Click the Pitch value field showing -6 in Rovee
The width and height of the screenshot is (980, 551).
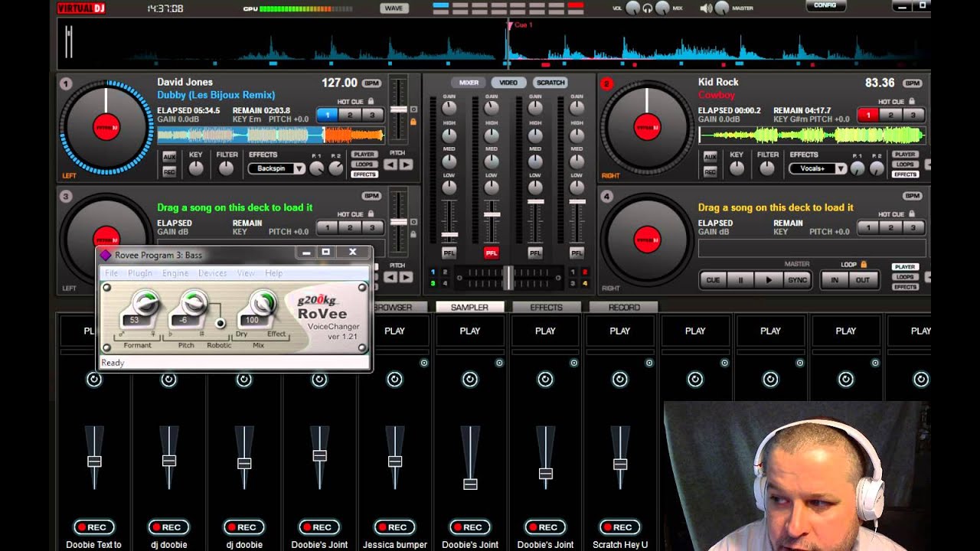point(185,320)
